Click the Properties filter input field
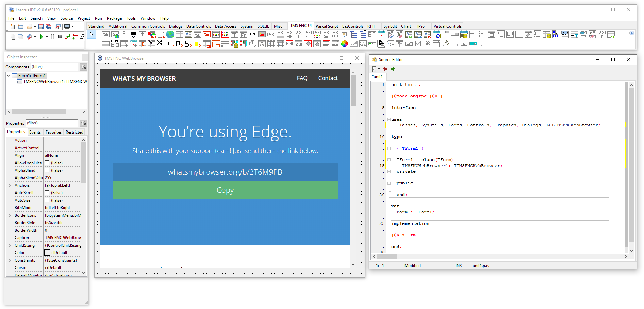The width and height of the screenshot is (644, 309). [52, 123]
